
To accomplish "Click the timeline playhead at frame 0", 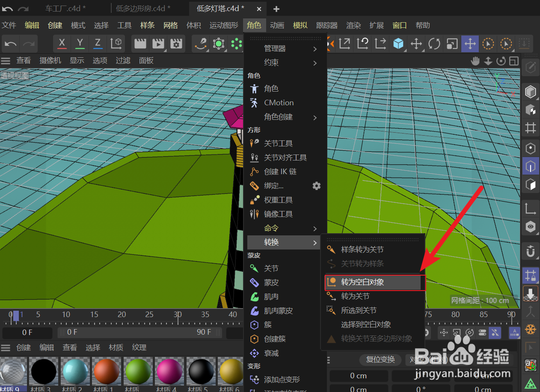I will pyautogui.click(x=16, y=316).
